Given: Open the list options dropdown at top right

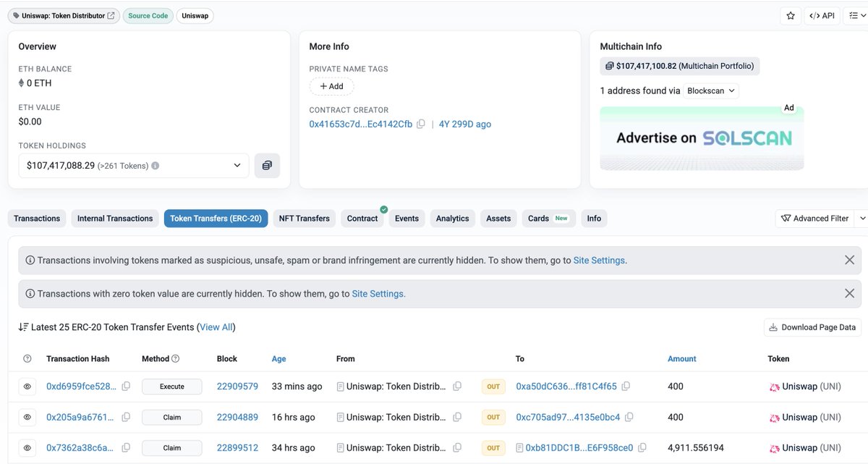Looking at the screenshot, I should pos(856,15).
